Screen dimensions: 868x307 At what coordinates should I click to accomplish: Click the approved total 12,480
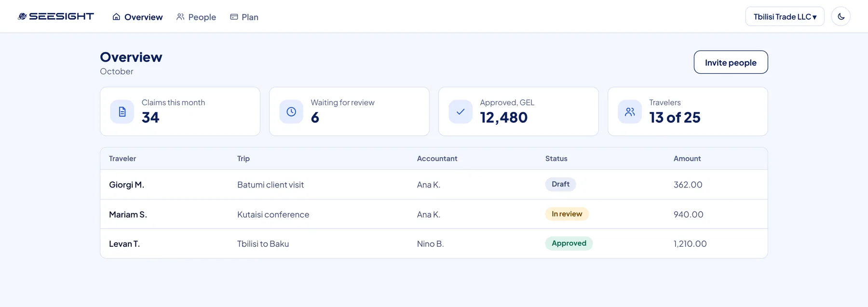[503, 117]
